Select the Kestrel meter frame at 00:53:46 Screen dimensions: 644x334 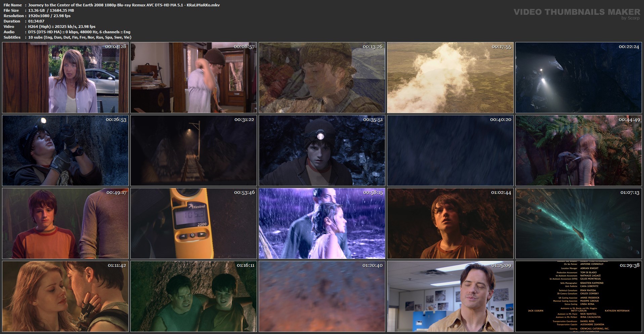tap(194, 223)
